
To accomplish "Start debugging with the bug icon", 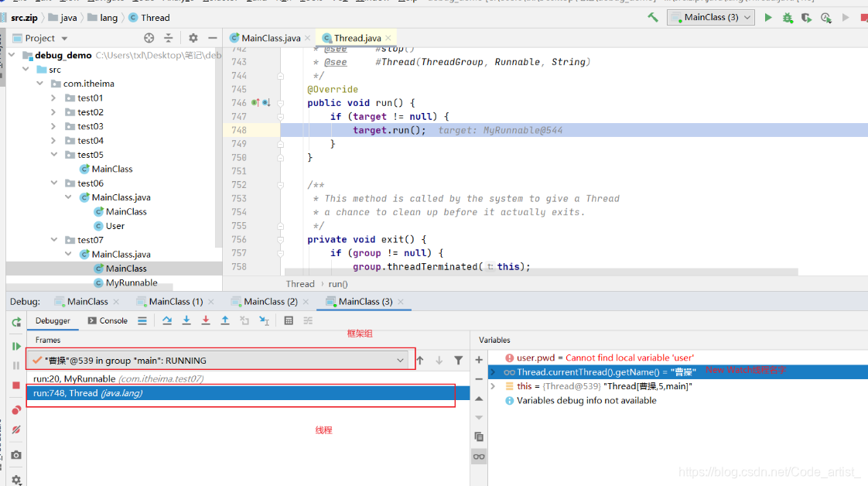I will [x=788, y=18].
